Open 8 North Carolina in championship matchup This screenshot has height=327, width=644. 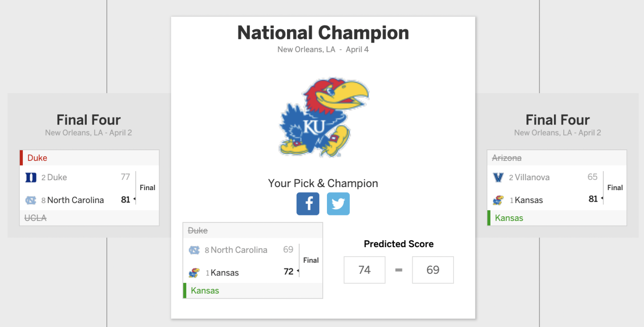[236, 250]
